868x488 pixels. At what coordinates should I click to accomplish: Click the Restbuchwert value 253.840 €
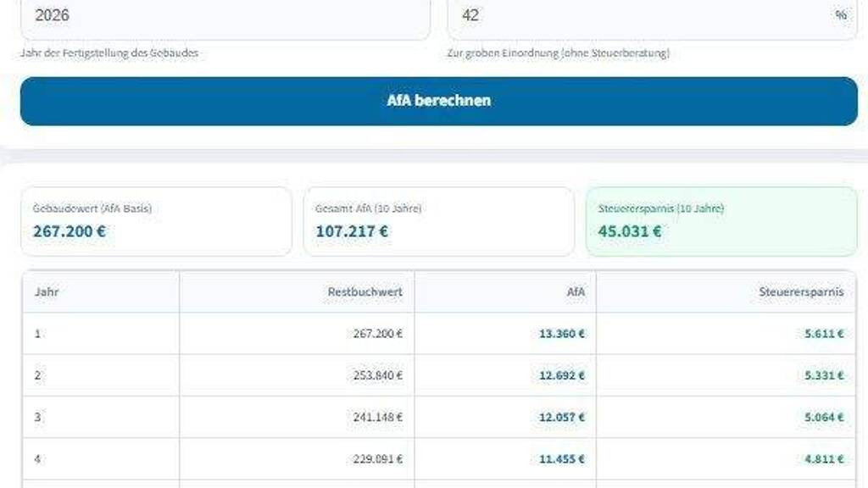click(x=377, y=375)
